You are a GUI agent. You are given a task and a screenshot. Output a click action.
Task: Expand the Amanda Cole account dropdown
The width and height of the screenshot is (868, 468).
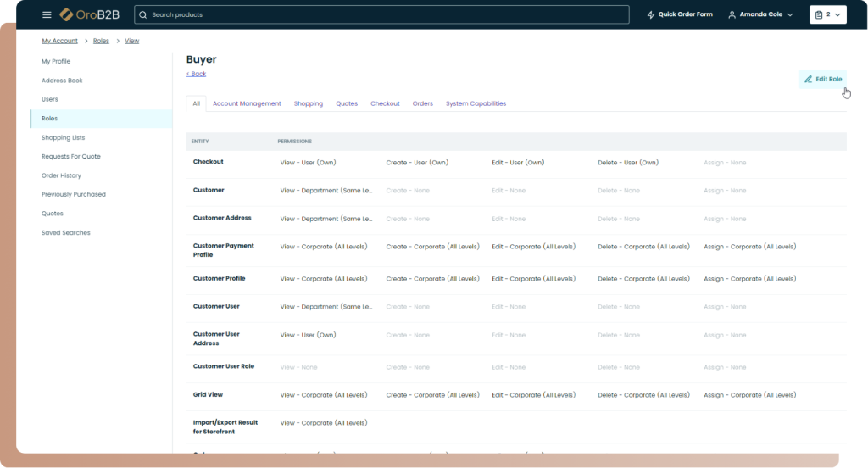coord(790,14)
